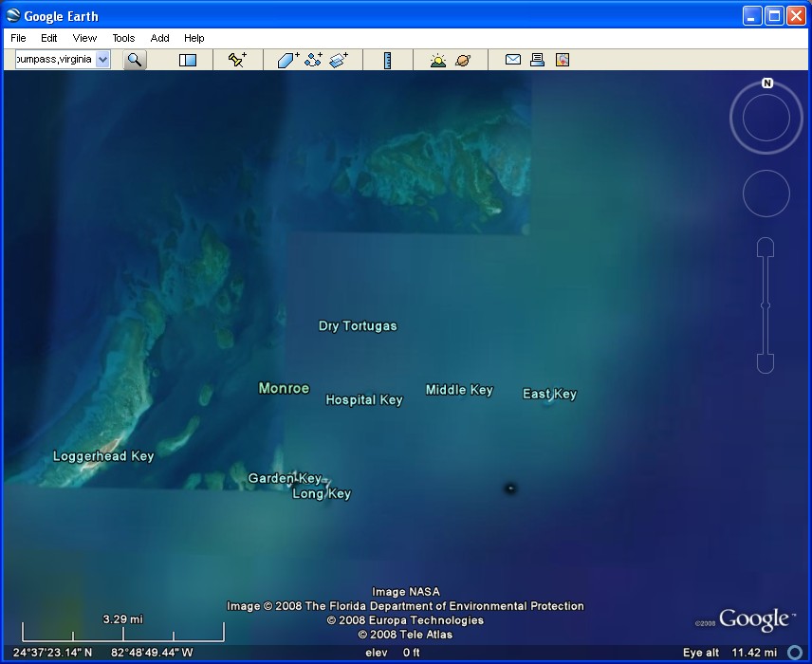Click the Loggerhead Key label
The height and width of the screenshot is (664, 812).
[x=103, y=456]
